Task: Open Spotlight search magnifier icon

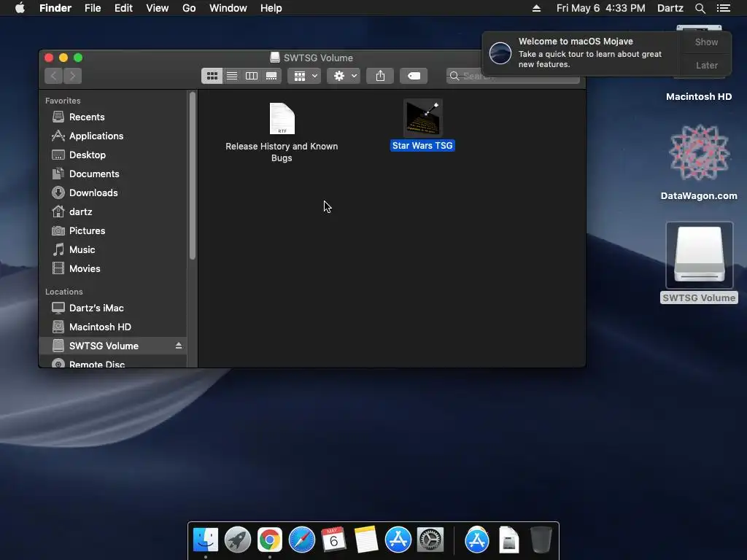Action: pyautogui.click(x=700, y=8)
